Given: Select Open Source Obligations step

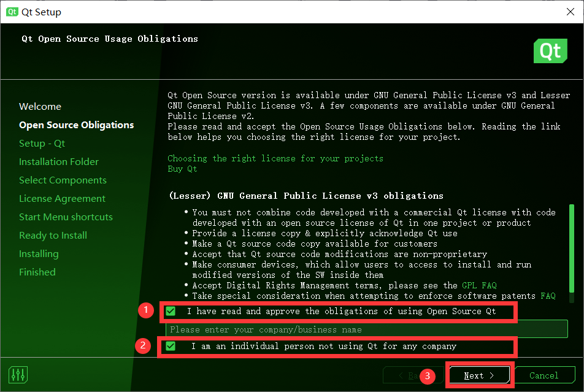Looking at the screenshot, I should click(x=76, y=125).
